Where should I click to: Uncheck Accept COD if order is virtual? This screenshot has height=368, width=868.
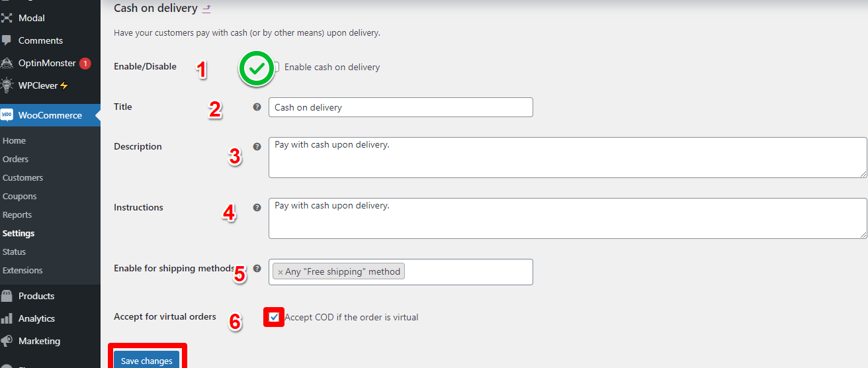[274, 317]
